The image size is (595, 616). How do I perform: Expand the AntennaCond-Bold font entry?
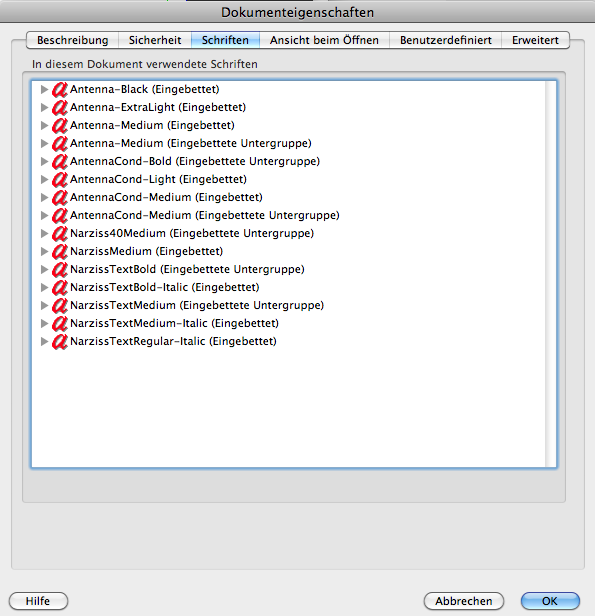44,161
